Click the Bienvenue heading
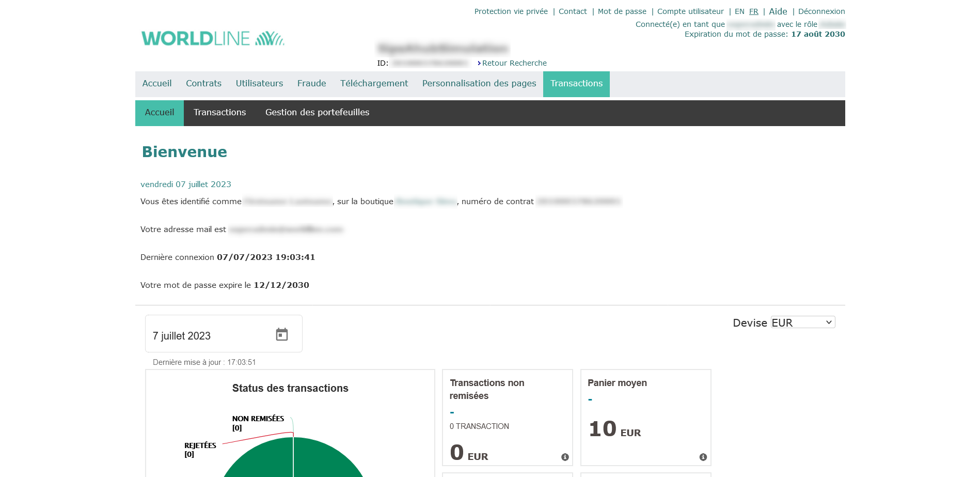 pyautogui.click(x=184, y=152)
